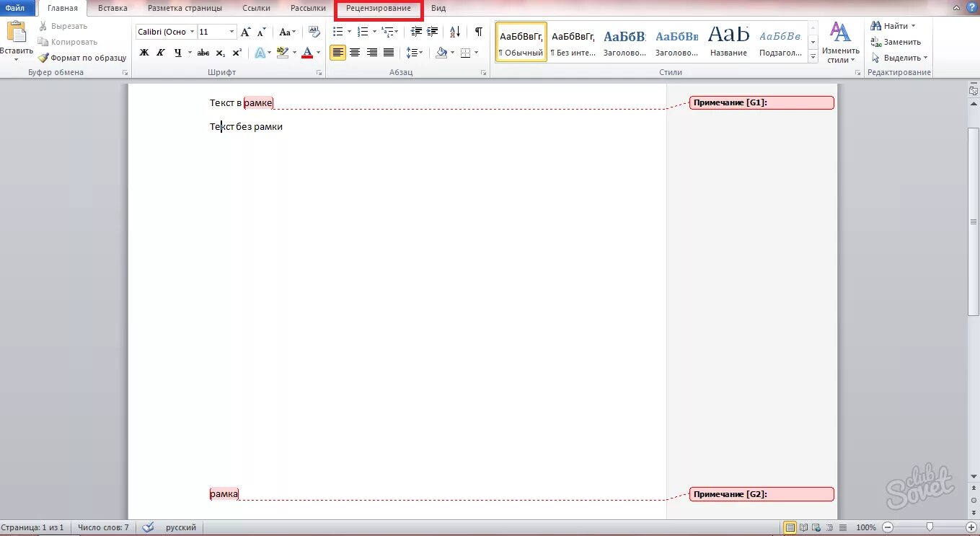Switch to the Вид tab
This screenshot has height=536, width=980.
tap(438, 8)
